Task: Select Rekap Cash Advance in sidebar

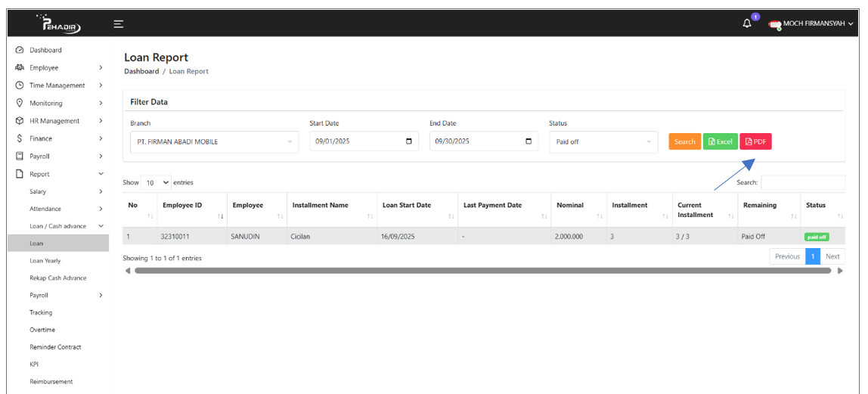Action: pos(58,278)
